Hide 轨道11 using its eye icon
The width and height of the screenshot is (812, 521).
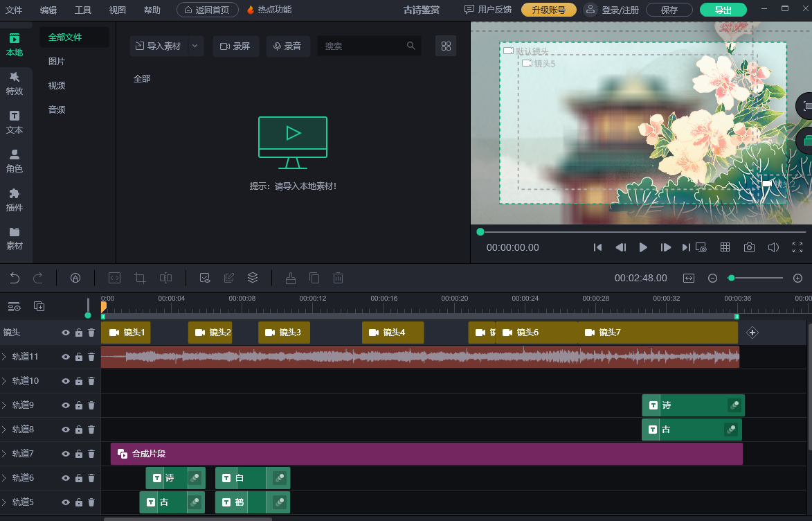point(66,357)
